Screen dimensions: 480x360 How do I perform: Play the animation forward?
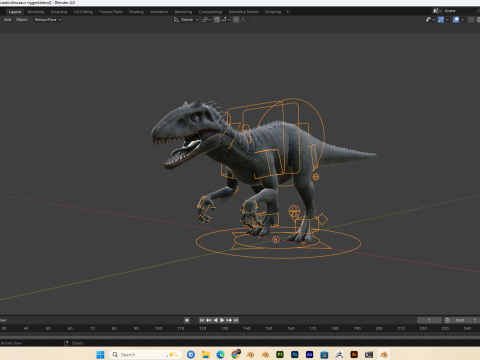click(x=222, y=320)
